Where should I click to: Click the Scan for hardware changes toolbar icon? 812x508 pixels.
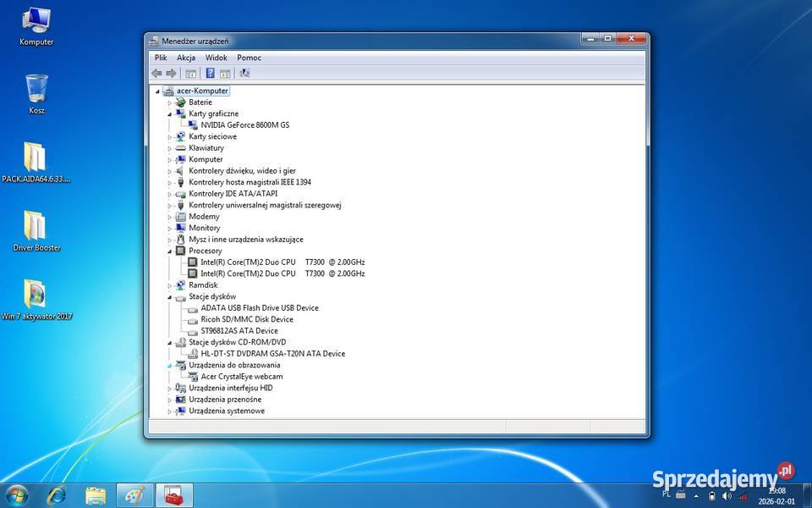[244, 73]
